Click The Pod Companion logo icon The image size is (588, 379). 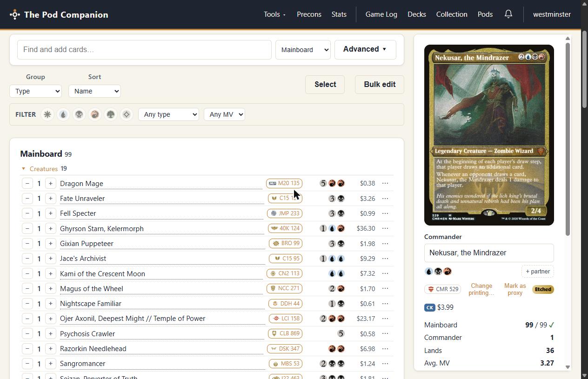click(15, 14)
